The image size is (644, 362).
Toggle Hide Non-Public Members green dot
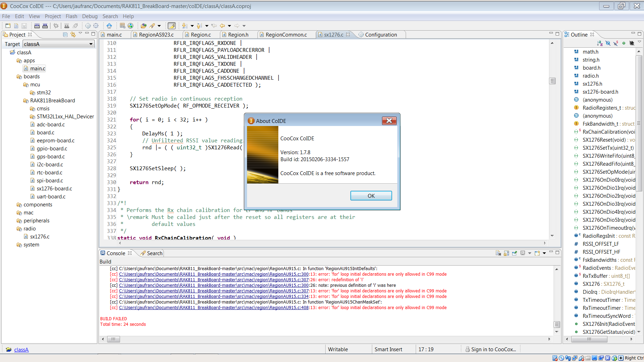pos(624,43)
